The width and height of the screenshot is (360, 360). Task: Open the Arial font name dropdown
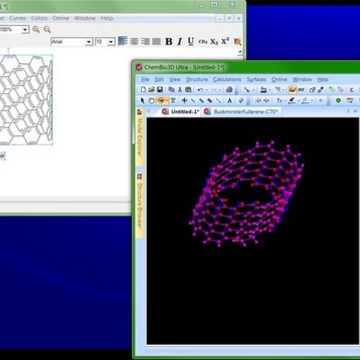coord(89,42)
